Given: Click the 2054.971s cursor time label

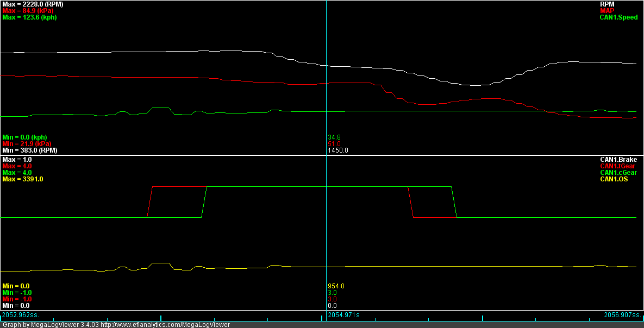Looking at the screenshot, I should pyautogui.click(x=343, y=315).
